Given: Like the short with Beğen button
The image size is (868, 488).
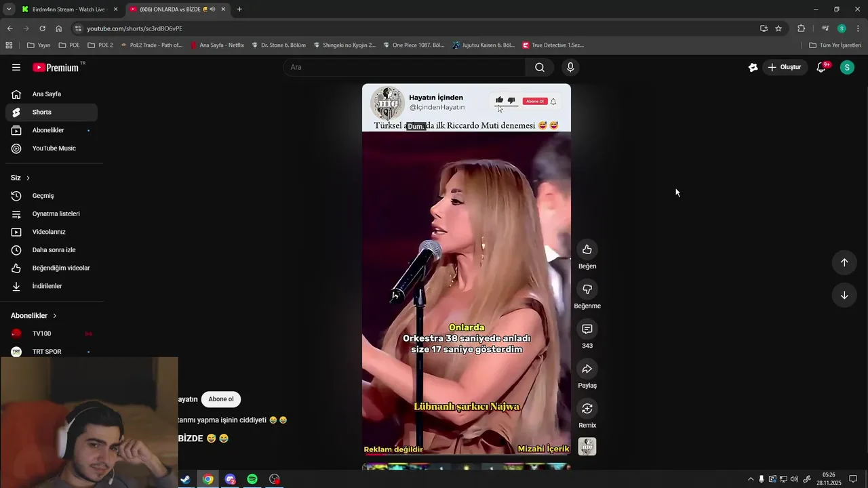Looking at the screenshot, I should 587,249.
